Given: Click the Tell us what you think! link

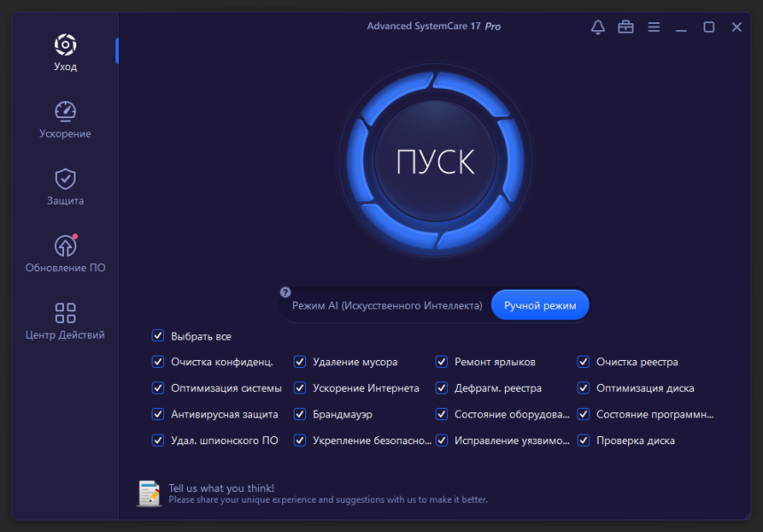Looking at the screenshot, I should point(222,489).
